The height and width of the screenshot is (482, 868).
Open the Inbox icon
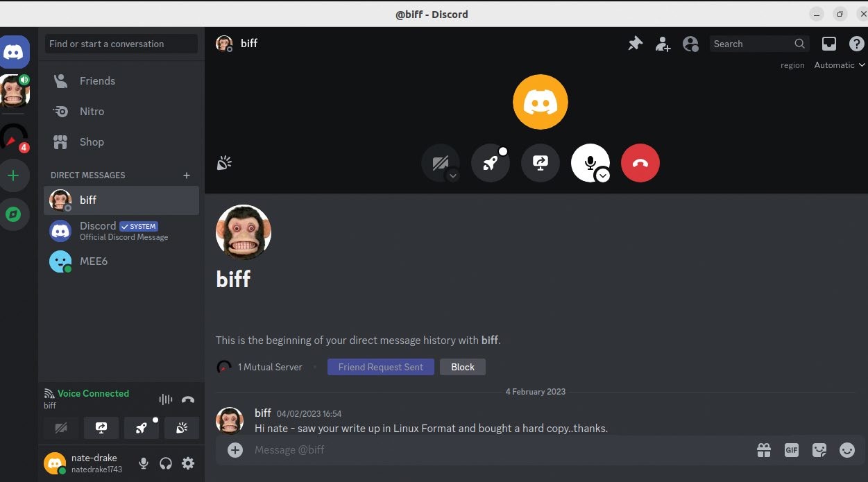click(829, 44)
